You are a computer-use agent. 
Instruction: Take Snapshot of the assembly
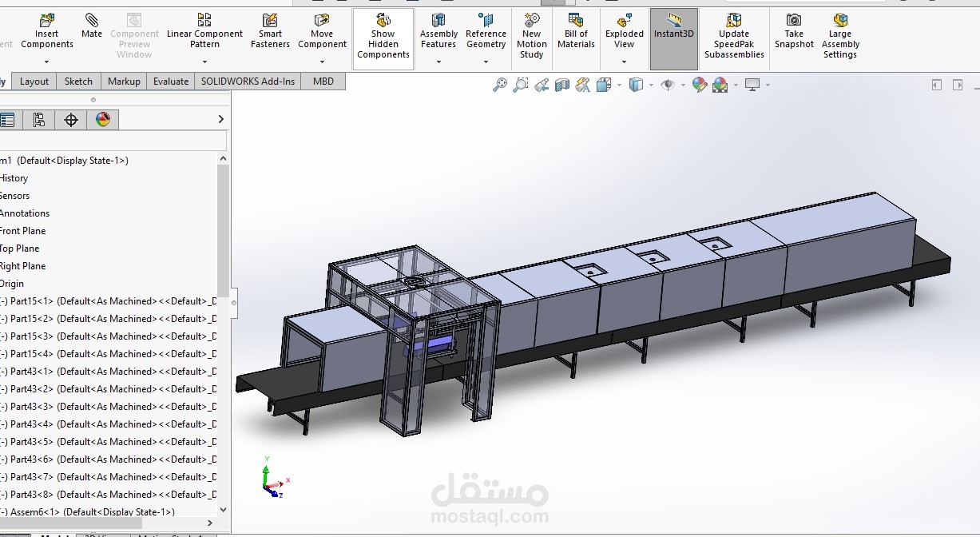click(794, 32)
